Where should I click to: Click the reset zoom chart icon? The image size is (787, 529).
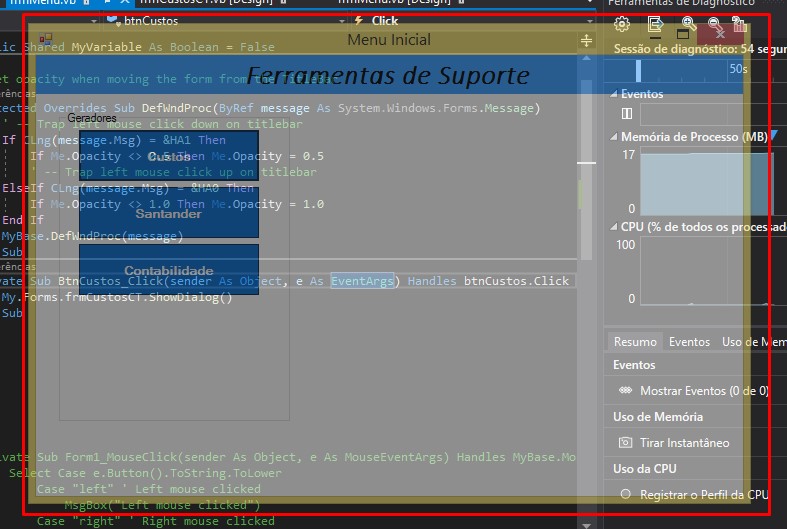(739, 24)
